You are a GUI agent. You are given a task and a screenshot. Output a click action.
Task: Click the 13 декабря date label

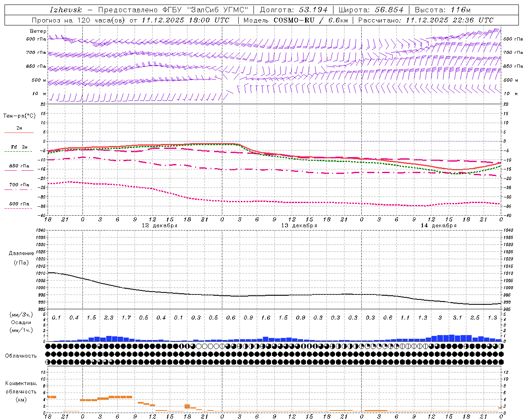[x=299, y=226]
